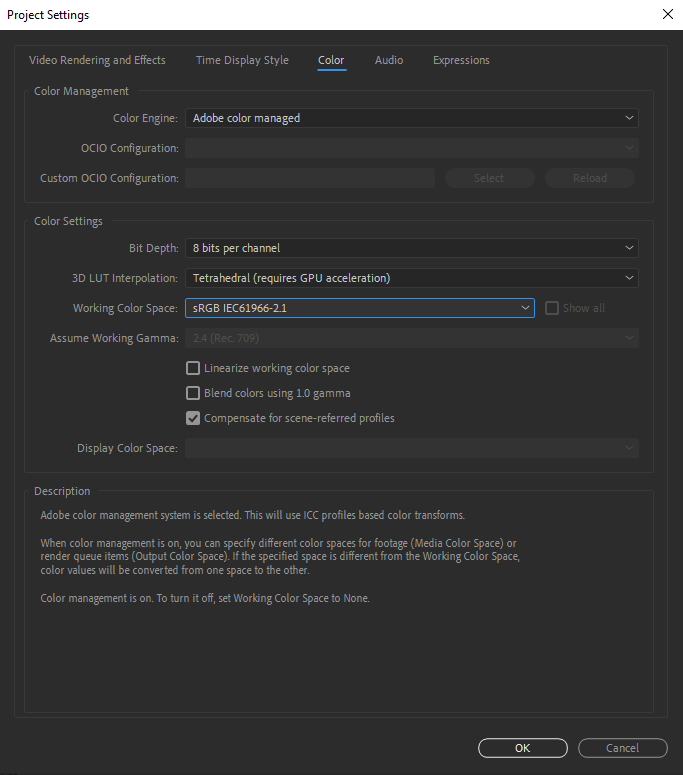The image size is (683, 775).
Task: Click the OK button
Action: (x=522, y=748)
